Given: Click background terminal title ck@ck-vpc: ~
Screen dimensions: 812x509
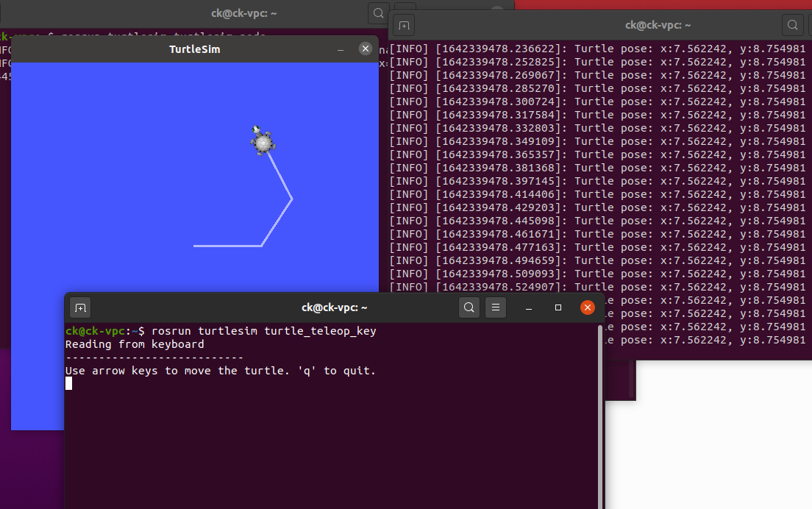Looking at the screenshot, I should pos(244,13).
